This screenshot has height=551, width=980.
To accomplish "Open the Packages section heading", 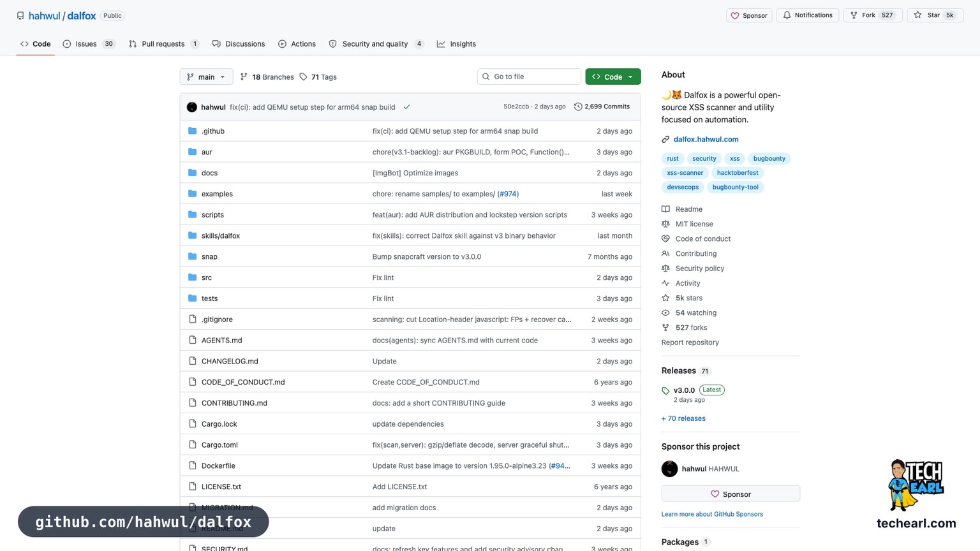I will (x=680, y=542).
